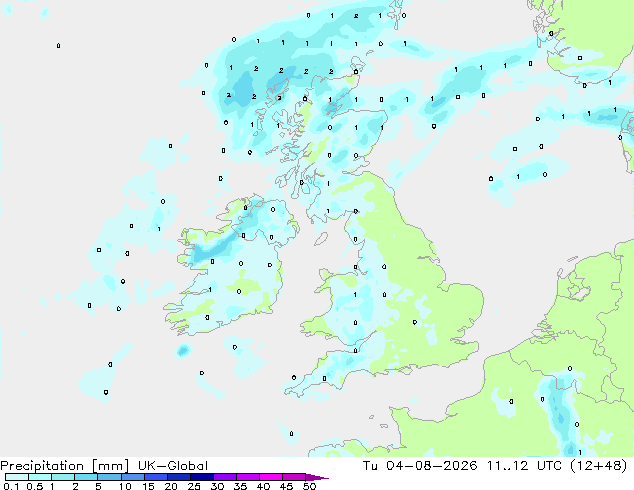Select the legend swatch between 45 and 50
Screen dimensions: 634x490
click(294, 477)
